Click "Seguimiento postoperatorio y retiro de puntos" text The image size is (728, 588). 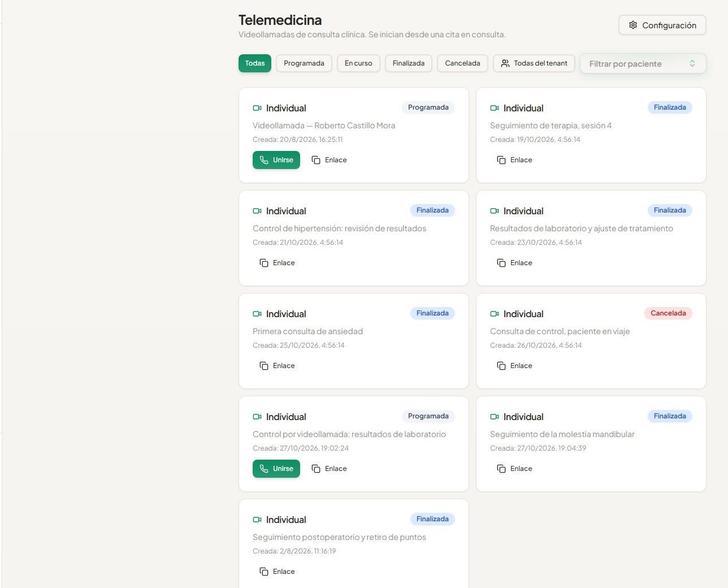click(339, 537)
